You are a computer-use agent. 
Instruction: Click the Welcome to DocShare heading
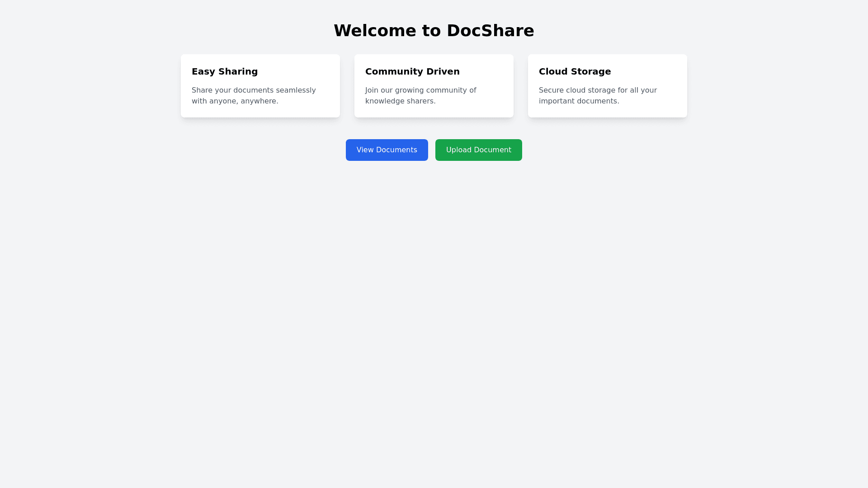coord(434,31)
